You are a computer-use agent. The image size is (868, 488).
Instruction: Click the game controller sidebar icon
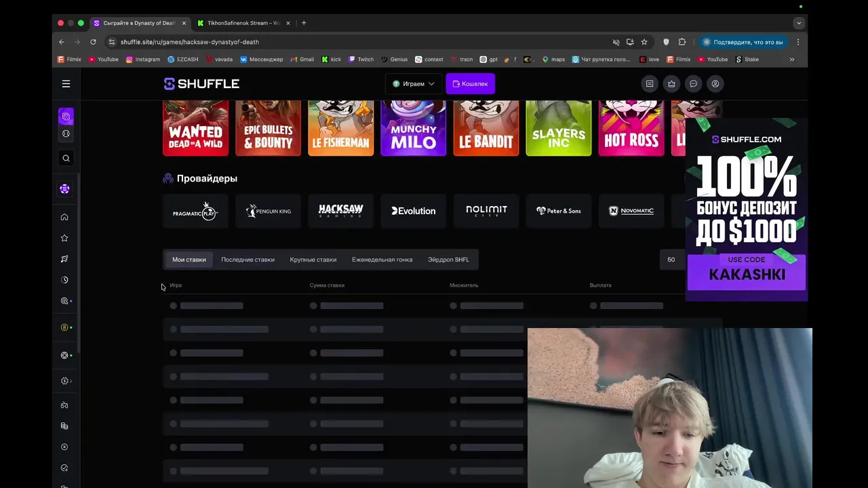[64, 405]
